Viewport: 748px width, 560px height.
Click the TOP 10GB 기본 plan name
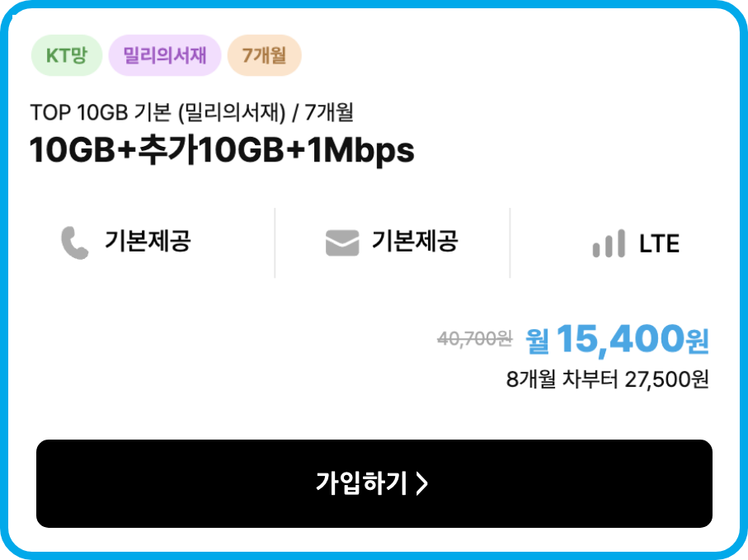tap(192, 112)
